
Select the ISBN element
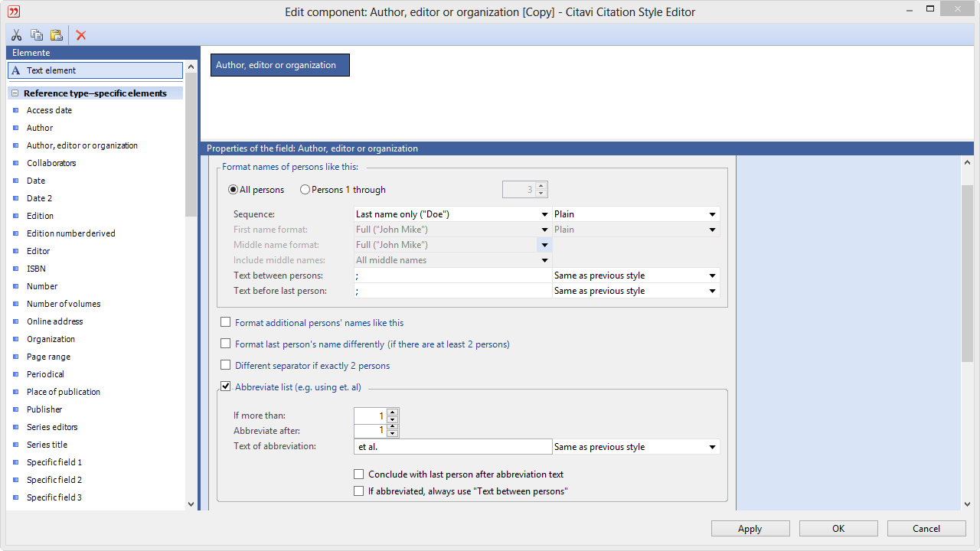click(36, 269)
